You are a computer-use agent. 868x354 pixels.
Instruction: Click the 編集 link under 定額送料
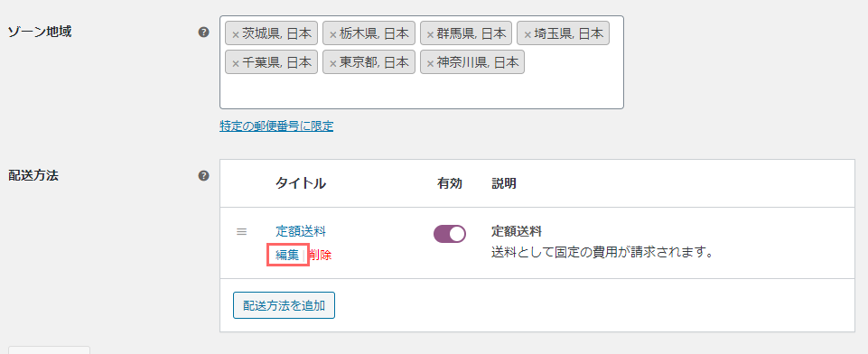tap(287, 255)
